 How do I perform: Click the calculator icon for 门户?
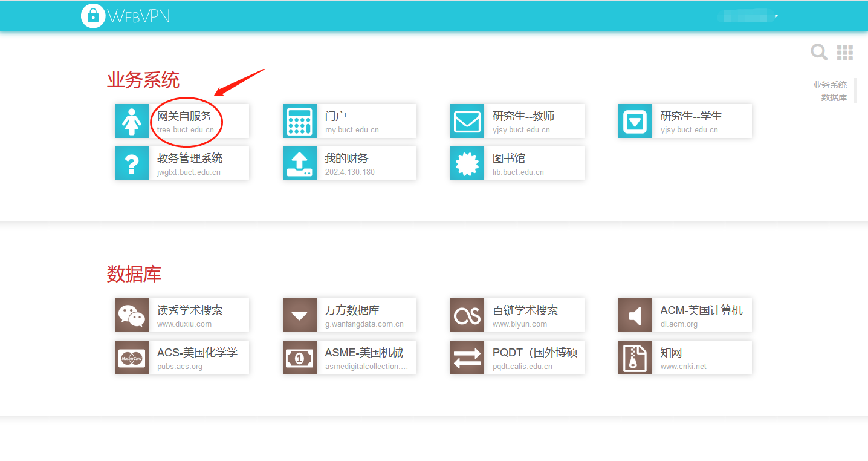(x=300, y=121)
